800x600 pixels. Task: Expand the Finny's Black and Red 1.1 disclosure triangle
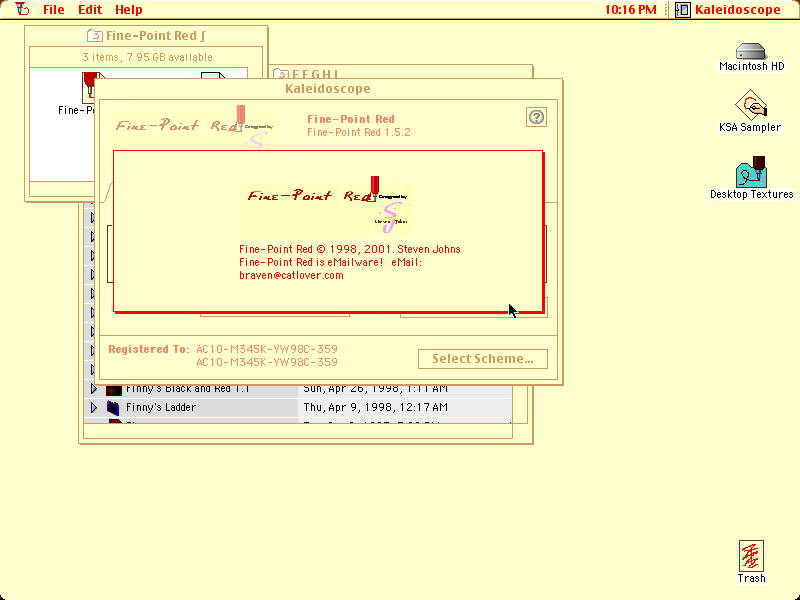(x=93, y=389)
